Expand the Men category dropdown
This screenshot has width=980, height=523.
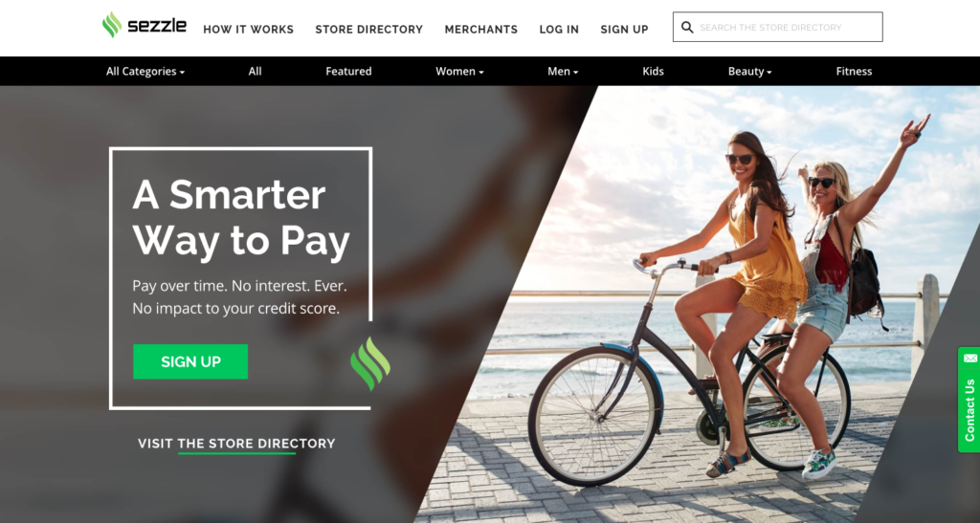pyautogui.click(x=563, y=71)
